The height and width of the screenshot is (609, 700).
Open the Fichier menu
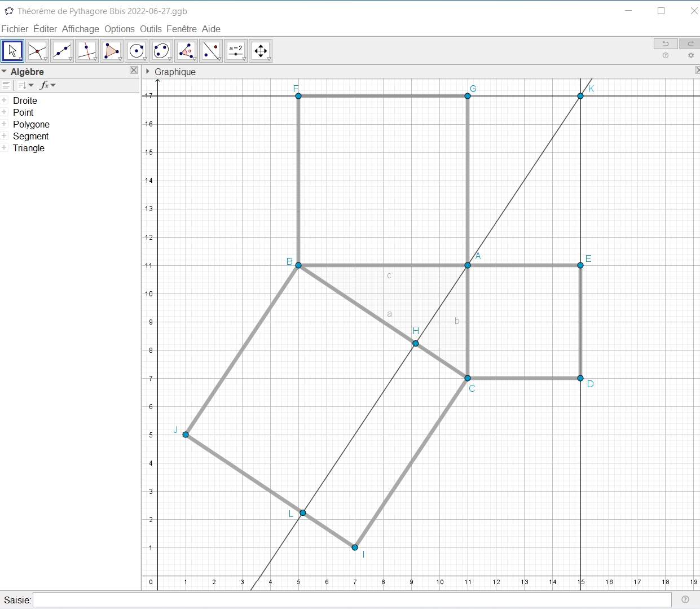coord(15,29)
